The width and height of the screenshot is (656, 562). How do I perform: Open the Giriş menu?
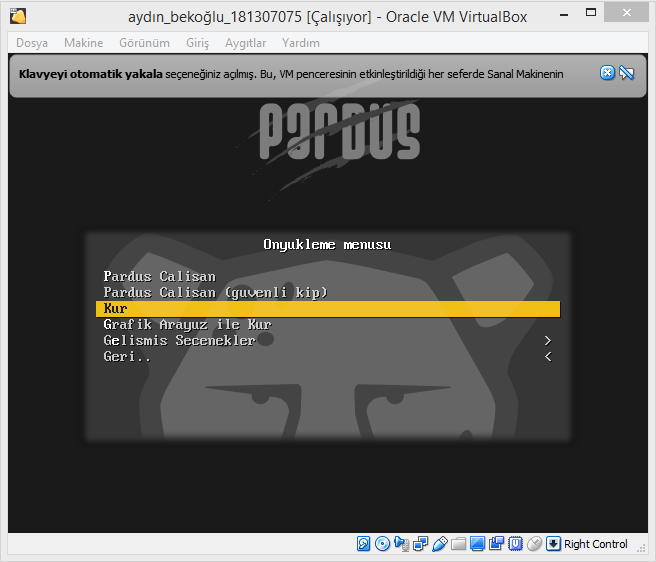(x=197, y=43)
